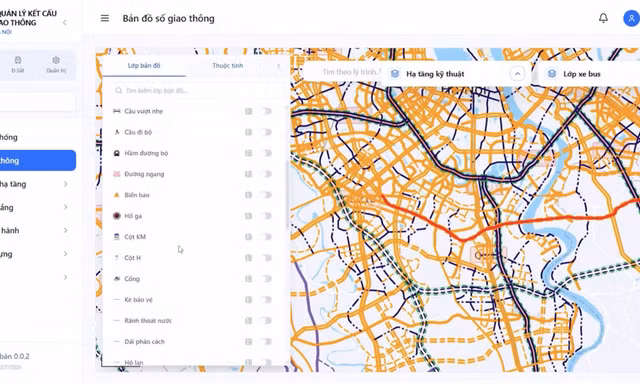Open the data table icon for Biển báo
The width and height of the screenshot is (640, 384).
tap(249, 195)
